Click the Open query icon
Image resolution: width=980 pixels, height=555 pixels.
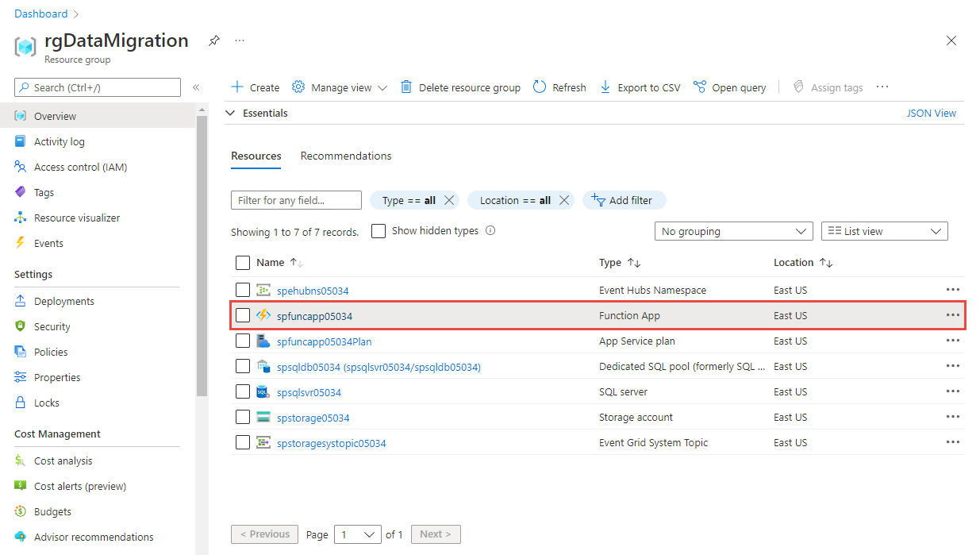click(x=699, y=87)
